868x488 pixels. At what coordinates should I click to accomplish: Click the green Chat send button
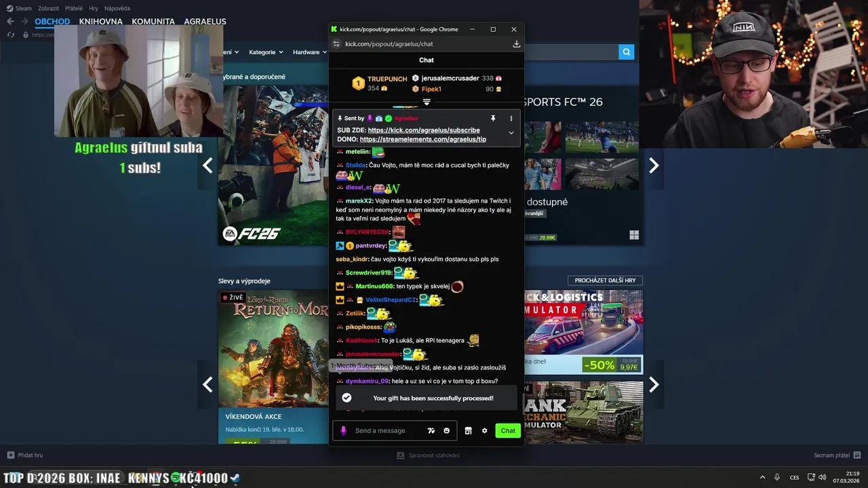click(508, 430)
